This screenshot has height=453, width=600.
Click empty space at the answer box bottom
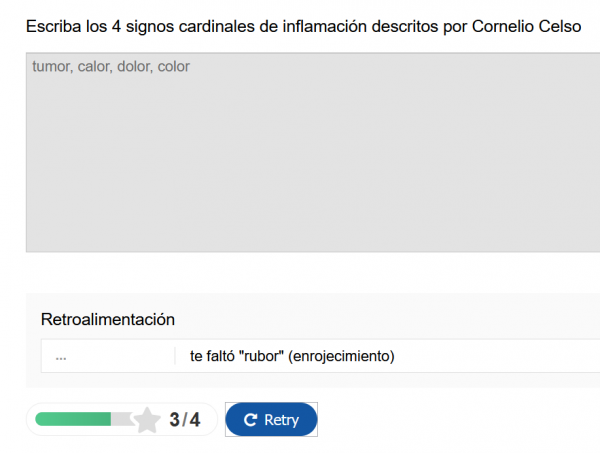pyautogui.click(x=312, y=235)
